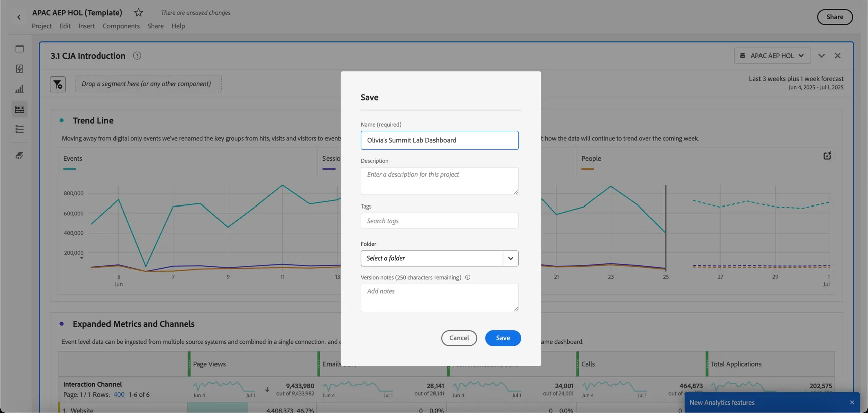Click the Total Applications column header
868x413 pixels.
[735, 364]
